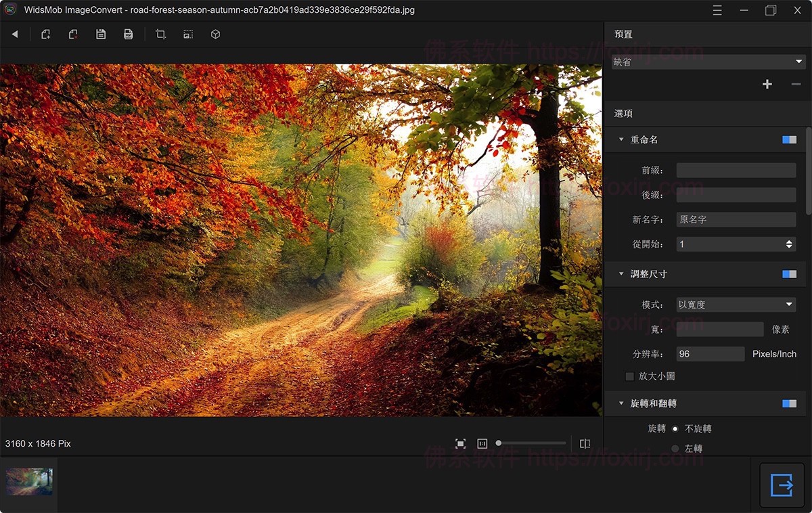Toggle the 重命名 (rename) switch

tap(789, 139)
